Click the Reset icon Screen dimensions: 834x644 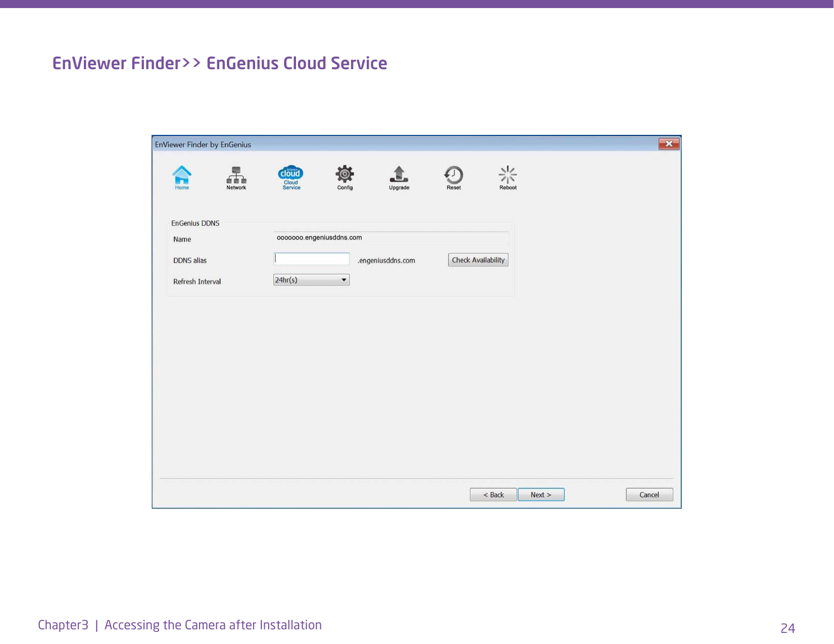pyautogui.click(x=454, y=178)
